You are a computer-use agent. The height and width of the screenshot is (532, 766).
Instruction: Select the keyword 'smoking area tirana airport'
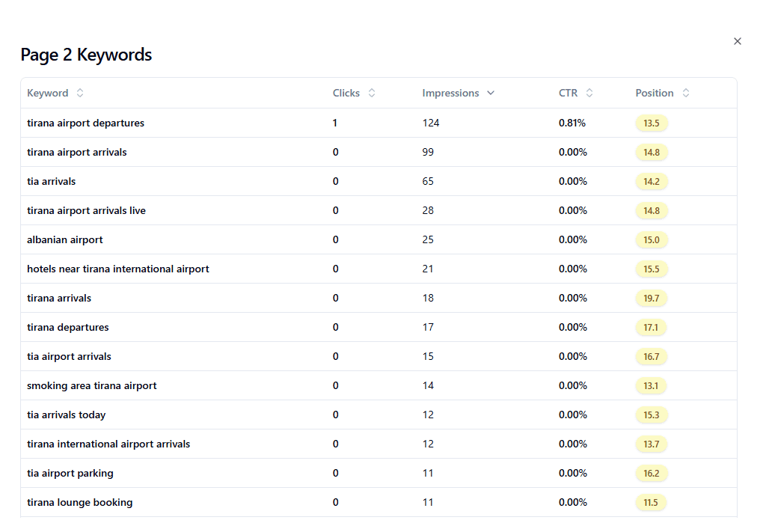click(x=91, y=385)
